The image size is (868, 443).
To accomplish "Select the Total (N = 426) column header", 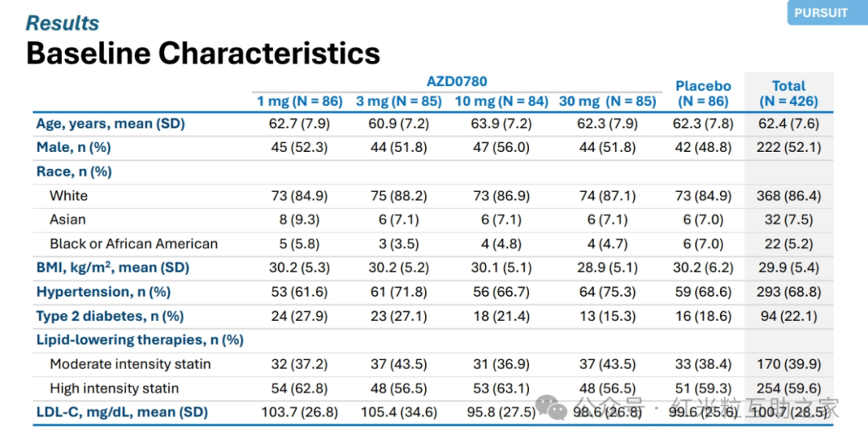I will pos(788,93).
